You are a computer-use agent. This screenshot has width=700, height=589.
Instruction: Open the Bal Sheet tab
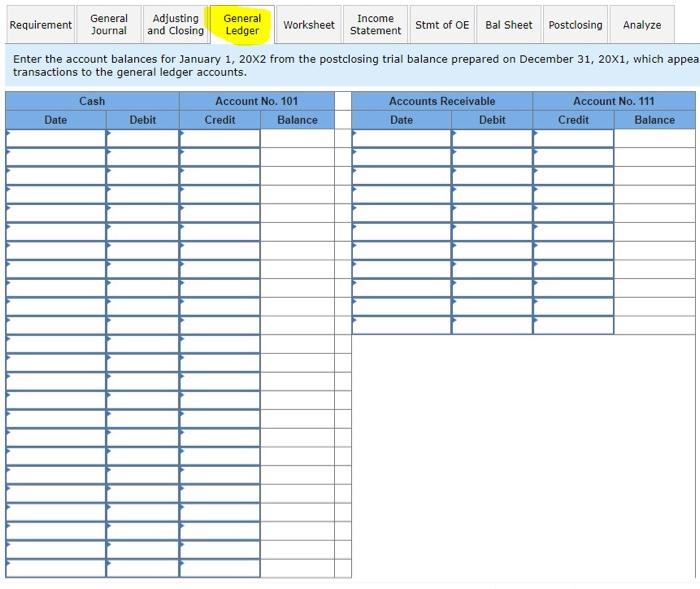[x=508, y=25]
